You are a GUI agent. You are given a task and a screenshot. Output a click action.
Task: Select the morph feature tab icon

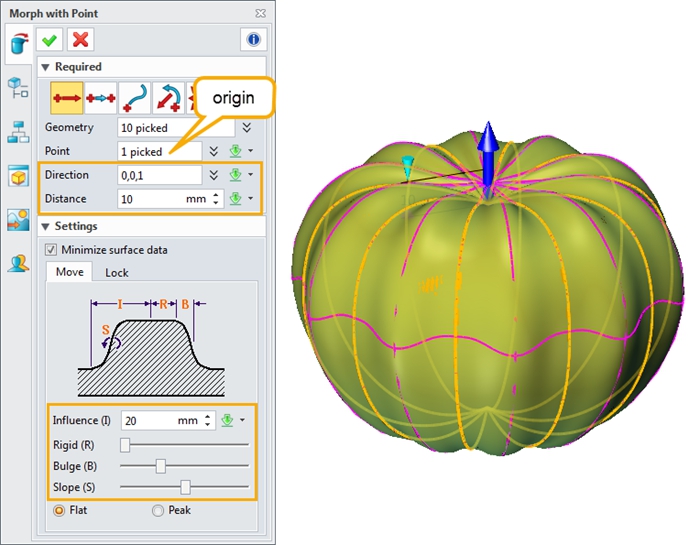pyautogui.click(x=19, y=44)
